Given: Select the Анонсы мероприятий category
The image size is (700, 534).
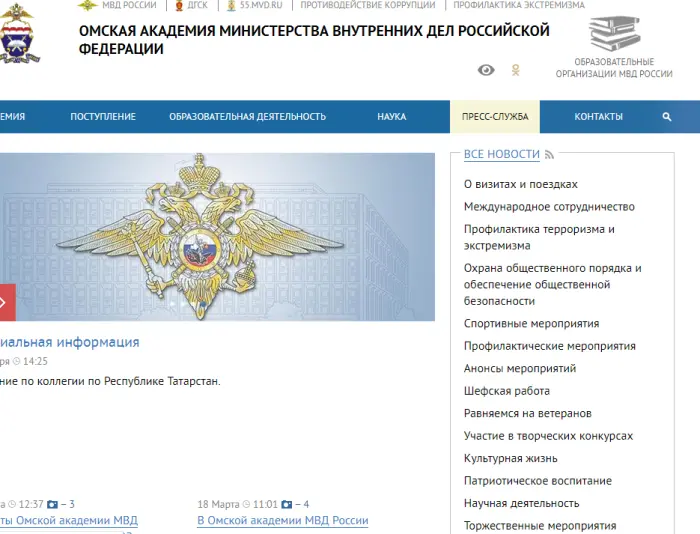Looking at the screenshot, I should point(519,369).
